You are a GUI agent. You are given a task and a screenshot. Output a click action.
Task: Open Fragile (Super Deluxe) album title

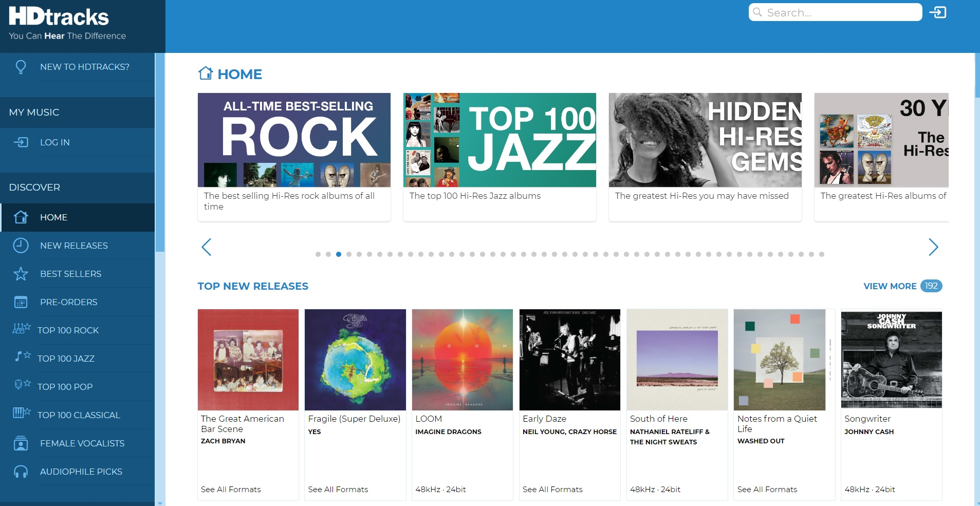click(x=354, y=419)
